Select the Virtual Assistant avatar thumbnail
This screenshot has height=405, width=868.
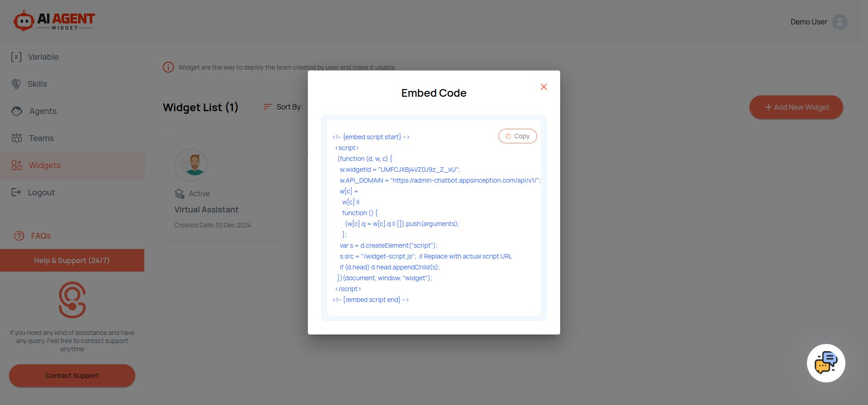[x=191, y=165]
